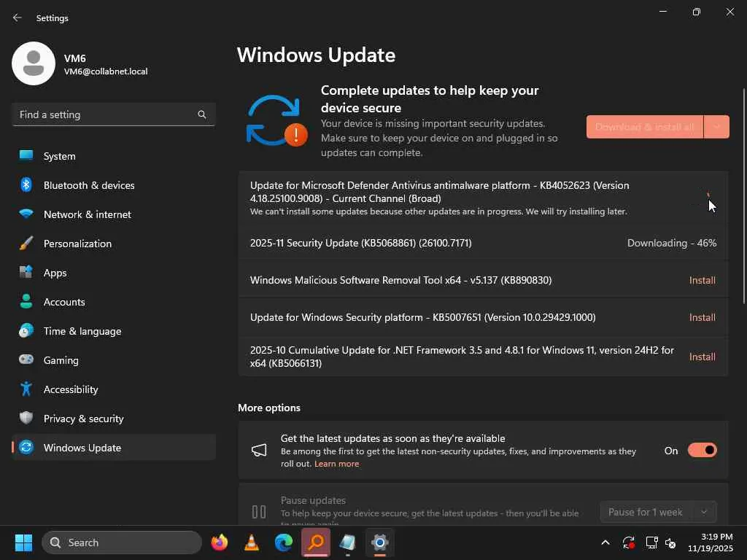Click the Find a setting search box
Screen dimensions: 747x560
pos(114,114)
